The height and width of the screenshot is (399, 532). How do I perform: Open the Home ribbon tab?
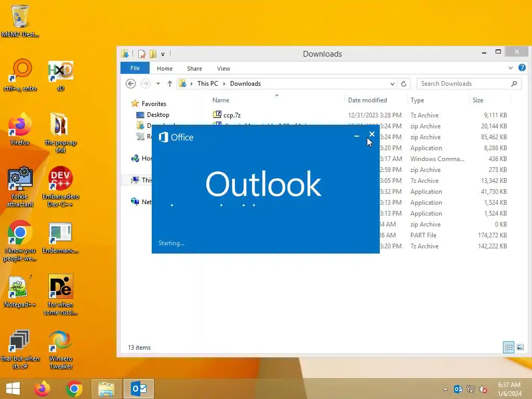[165, 69]
